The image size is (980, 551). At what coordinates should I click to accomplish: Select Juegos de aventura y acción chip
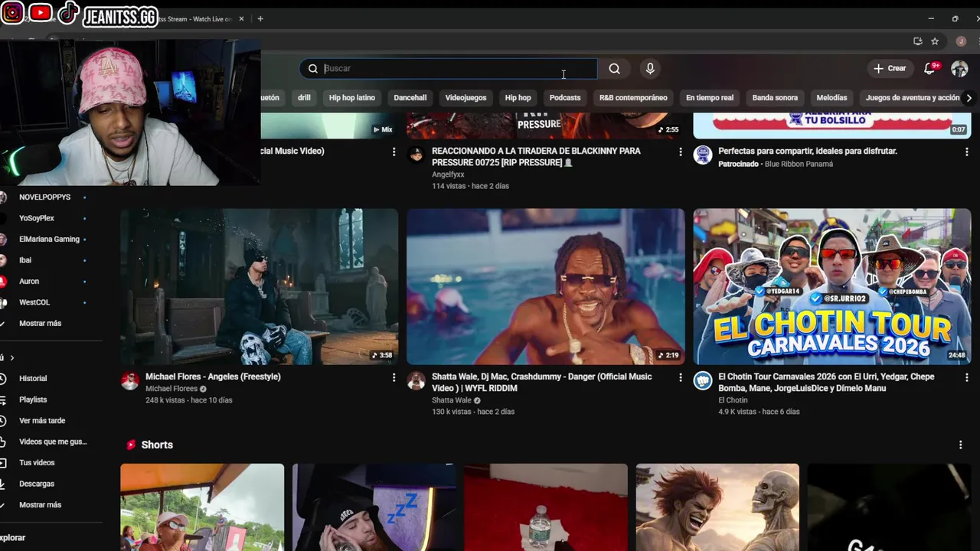(911, 98)
